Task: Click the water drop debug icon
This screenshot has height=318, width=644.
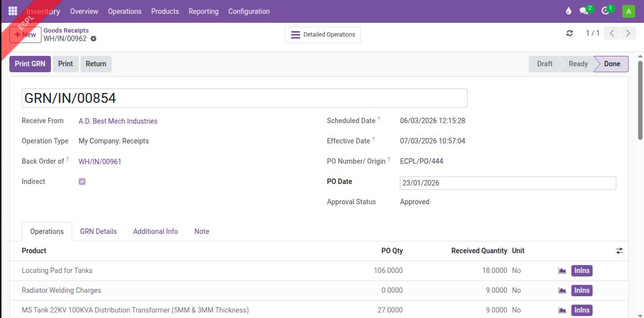Action: tap(568, 11)
